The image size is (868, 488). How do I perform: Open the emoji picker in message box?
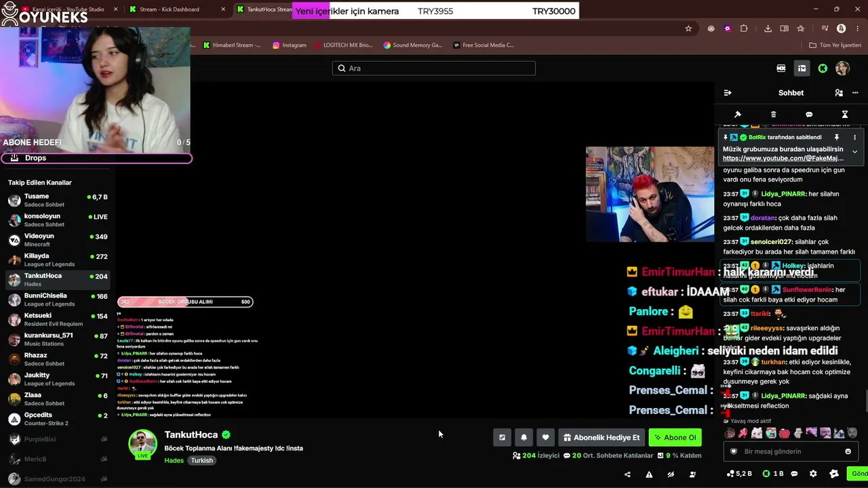tap(848, 451)
